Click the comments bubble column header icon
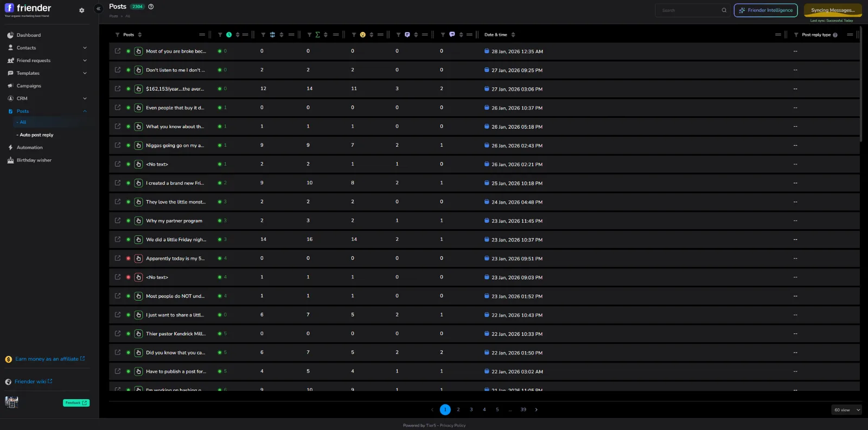Image resolution: width=868 pixels, height=430 pixels. tap(407, 35)
